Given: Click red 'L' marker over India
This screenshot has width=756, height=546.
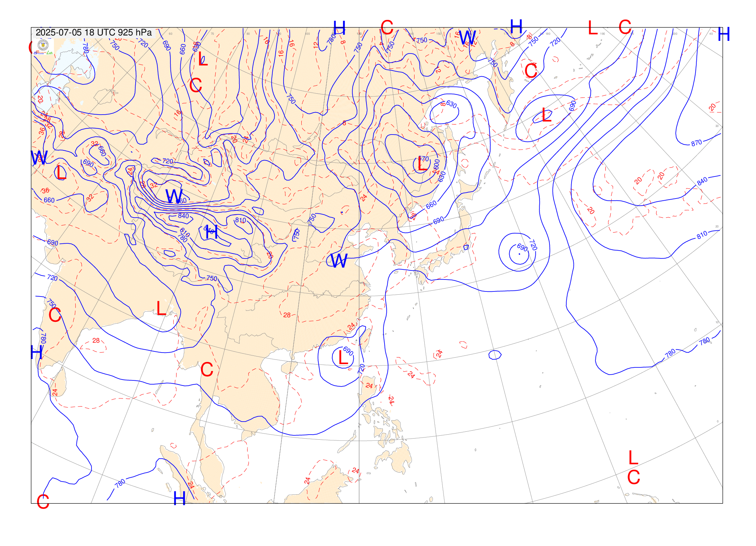Looking at the screenshot, I should click(x=161, y=308).
